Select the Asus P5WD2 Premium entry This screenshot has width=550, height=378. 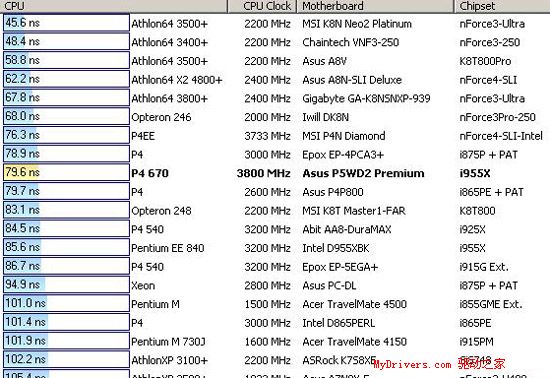click(363, 173)
